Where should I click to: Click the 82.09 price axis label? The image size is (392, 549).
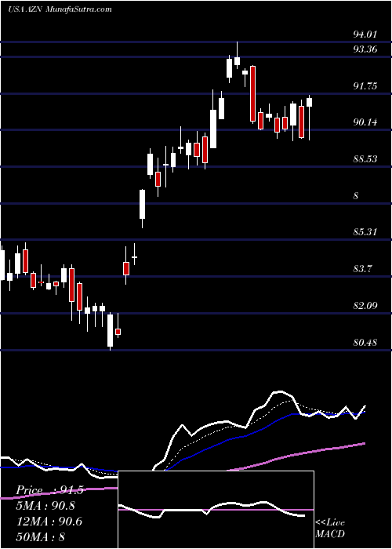coord(365,306)
